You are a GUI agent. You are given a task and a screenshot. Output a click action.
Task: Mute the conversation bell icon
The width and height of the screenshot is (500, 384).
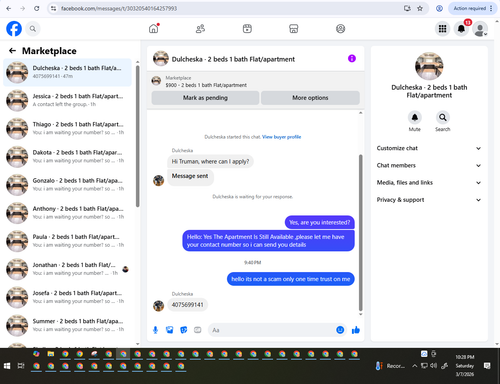[415, 117]
